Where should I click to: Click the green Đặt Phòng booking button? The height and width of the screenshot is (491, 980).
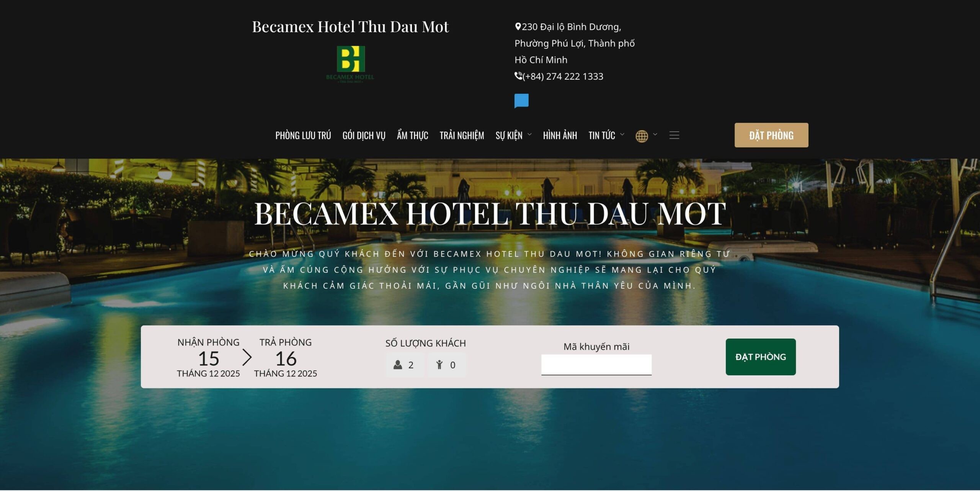(761, 357)
